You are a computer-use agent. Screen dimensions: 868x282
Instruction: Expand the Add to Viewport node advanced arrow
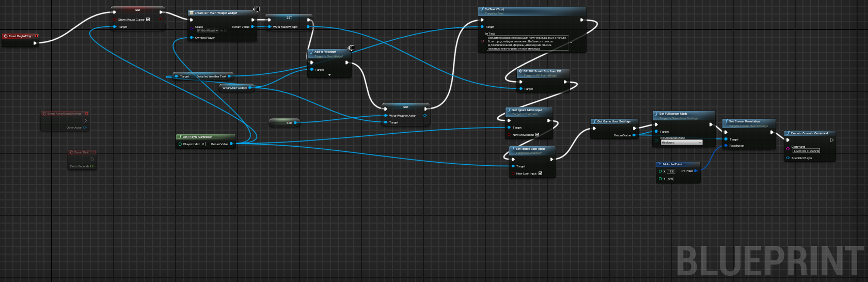tap(329, 75)
